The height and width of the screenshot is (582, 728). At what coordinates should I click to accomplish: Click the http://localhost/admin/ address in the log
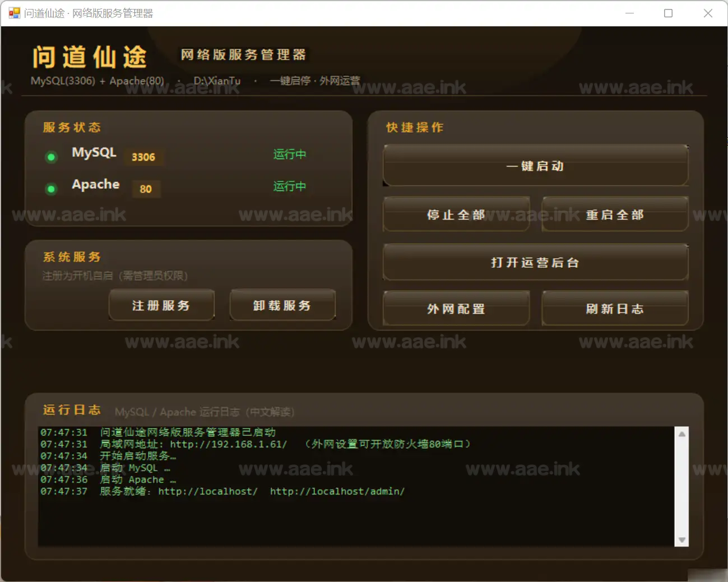(337, 491)
